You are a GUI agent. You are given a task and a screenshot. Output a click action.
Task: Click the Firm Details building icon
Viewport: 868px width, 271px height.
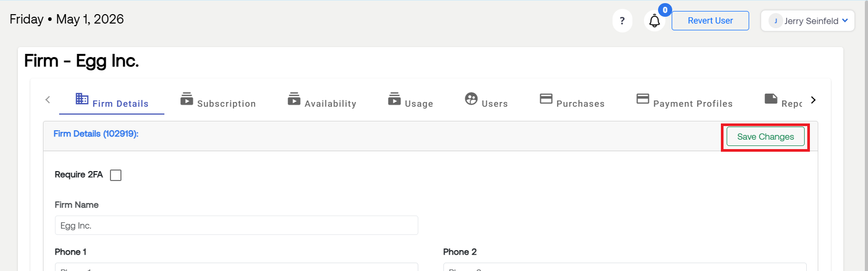tap(82, 98)
